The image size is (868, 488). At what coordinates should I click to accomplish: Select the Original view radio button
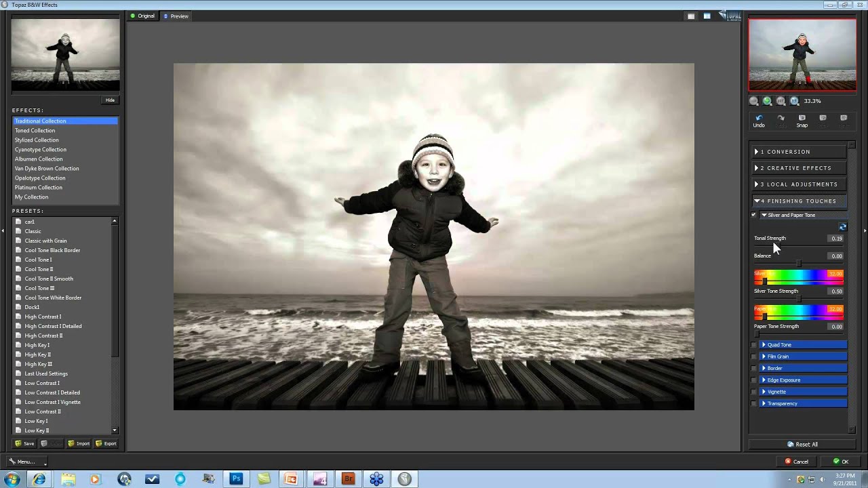134,16
